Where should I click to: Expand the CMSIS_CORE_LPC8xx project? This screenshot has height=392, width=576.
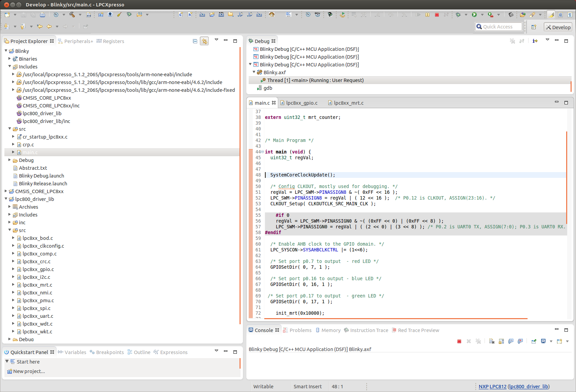6,191
